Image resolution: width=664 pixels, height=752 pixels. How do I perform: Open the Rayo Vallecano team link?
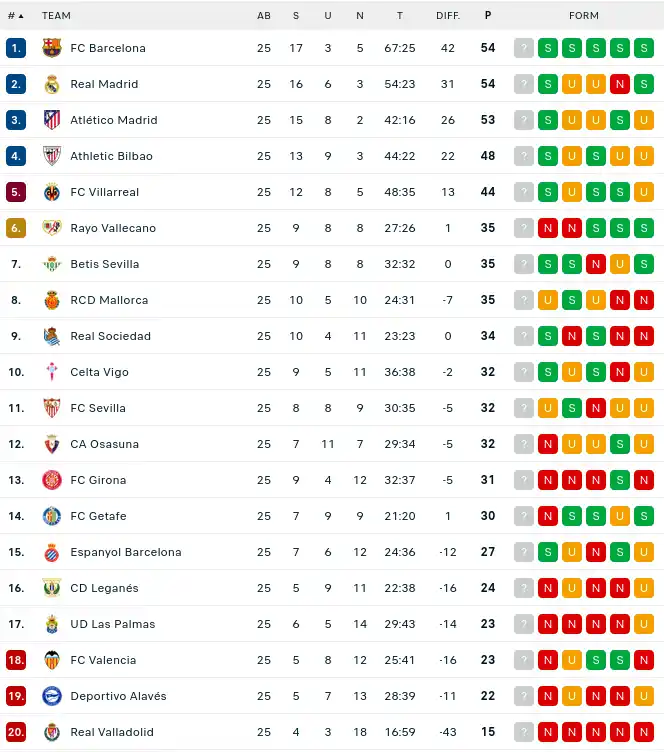[113, 228]
